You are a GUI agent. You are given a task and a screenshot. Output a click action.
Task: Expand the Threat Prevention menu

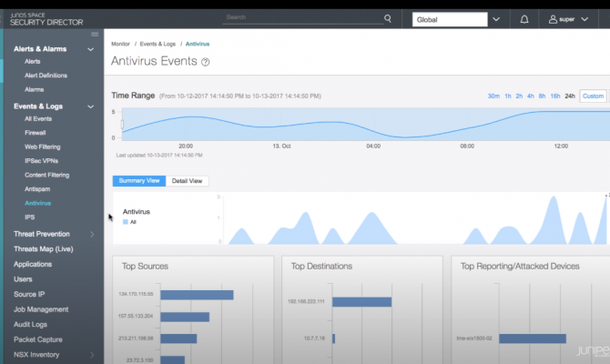click(91, 234)
